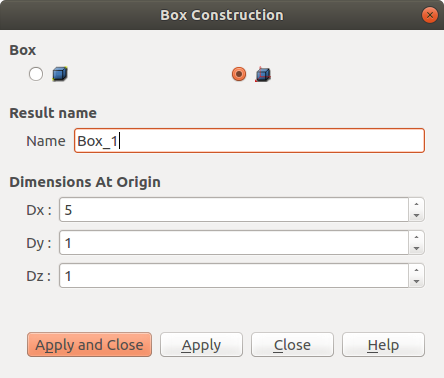The image size is (444, 378).
Task: Select the first box construction radio button
Action: point(36,74)
